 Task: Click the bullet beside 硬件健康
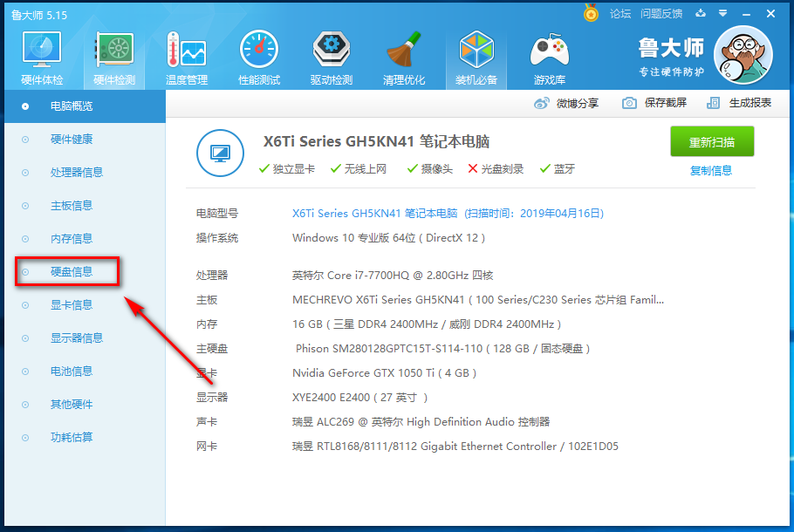click(24, 140)
